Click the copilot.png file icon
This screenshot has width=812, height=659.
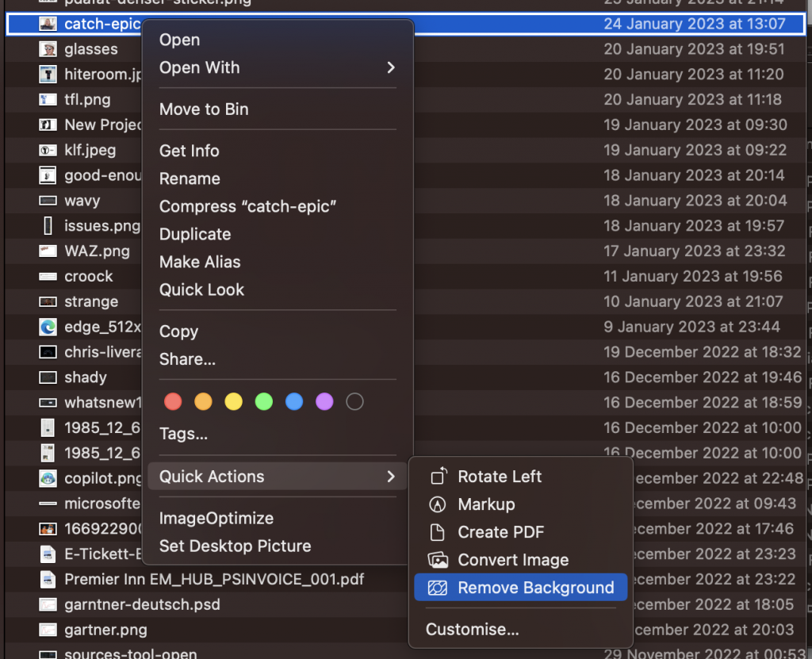pos(48,478)
